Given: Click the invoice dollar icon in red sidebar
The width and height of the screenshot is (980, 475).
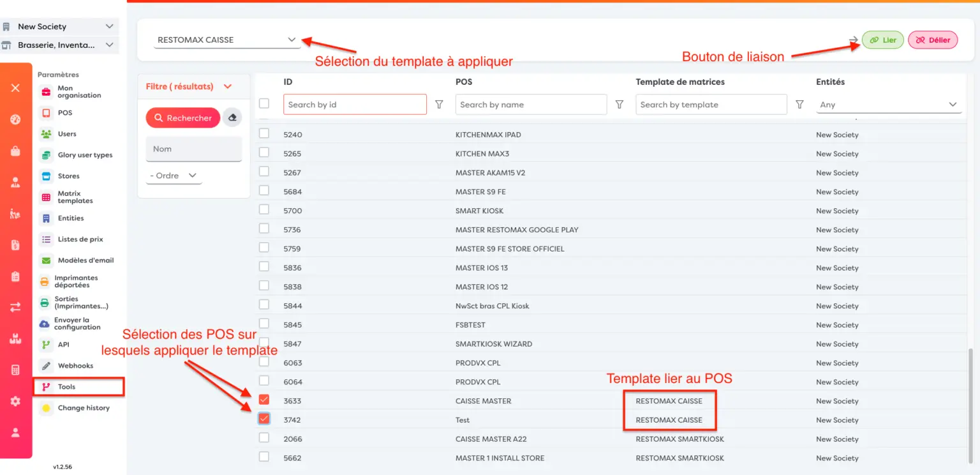Looking at the screenshot, I should click(x=15, y=245).
